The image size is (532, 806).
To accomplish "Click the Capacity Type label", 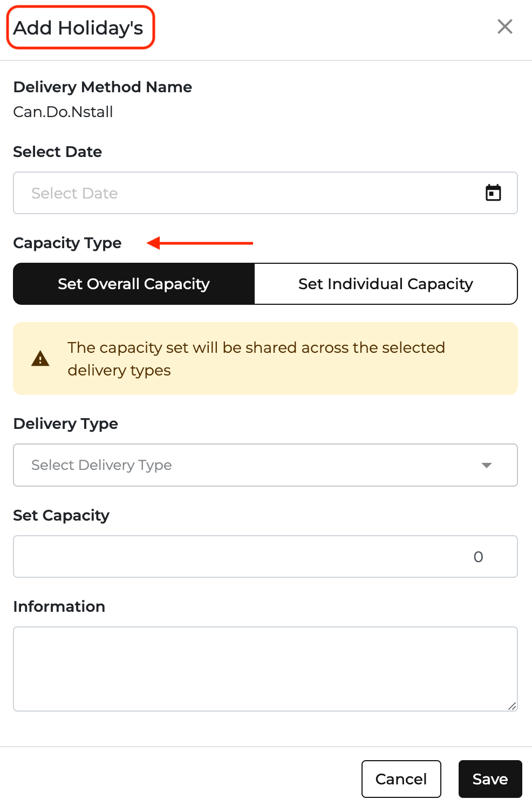I will pyautogui.click(x=67, y=243).
